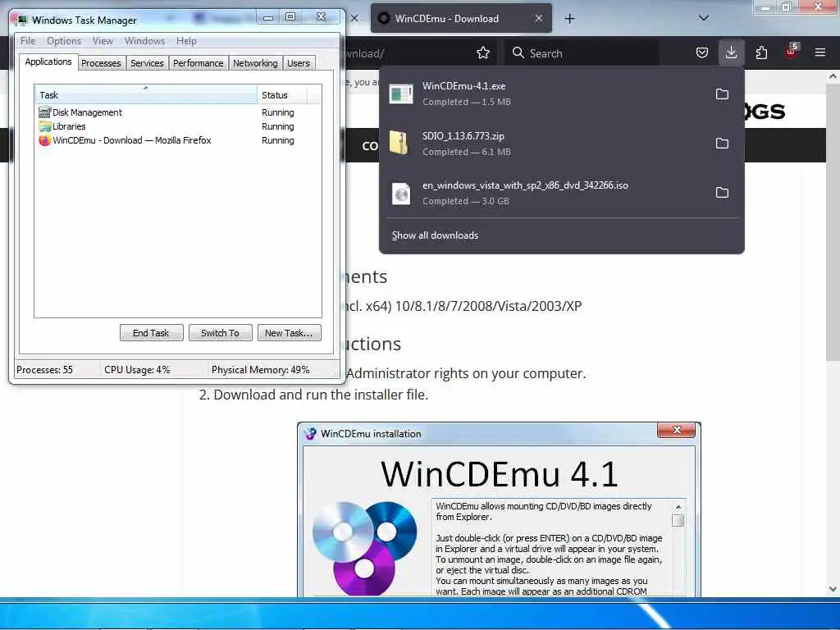The height and width of the screenshot is (630, 840).
Task: Click the page scrollbar up arrow
Action: coord(832,76)
